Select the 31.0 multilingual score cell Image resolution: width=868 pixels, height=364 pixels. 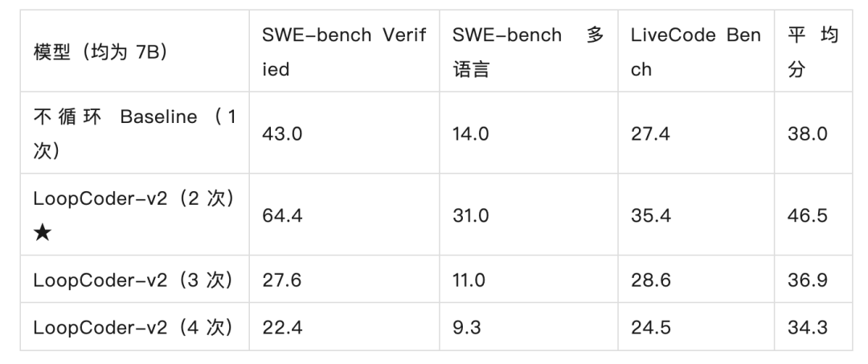pos(470,215)
